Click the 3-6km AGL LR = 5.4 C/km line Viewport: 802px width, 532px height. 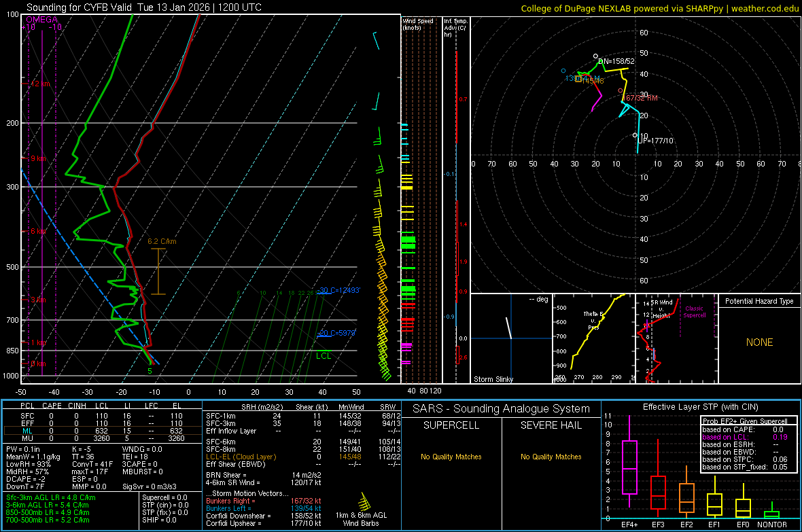(x=48, y=505)
